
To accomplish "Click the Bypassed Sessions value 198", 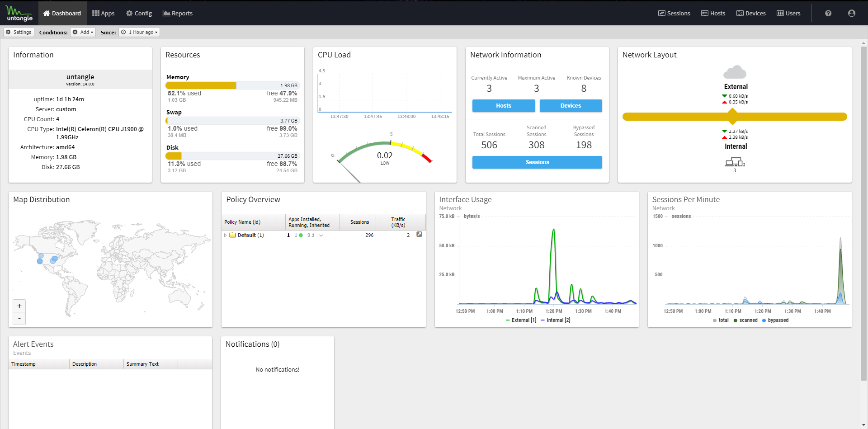I will pyautogui.click(x=584, y=145).
